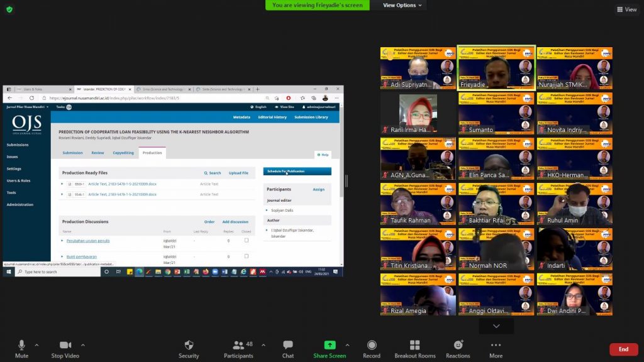Click the Schedule For Publication button
Image resolution: width=644 pixels, height=362 pixels.
[x=297, y=171]
